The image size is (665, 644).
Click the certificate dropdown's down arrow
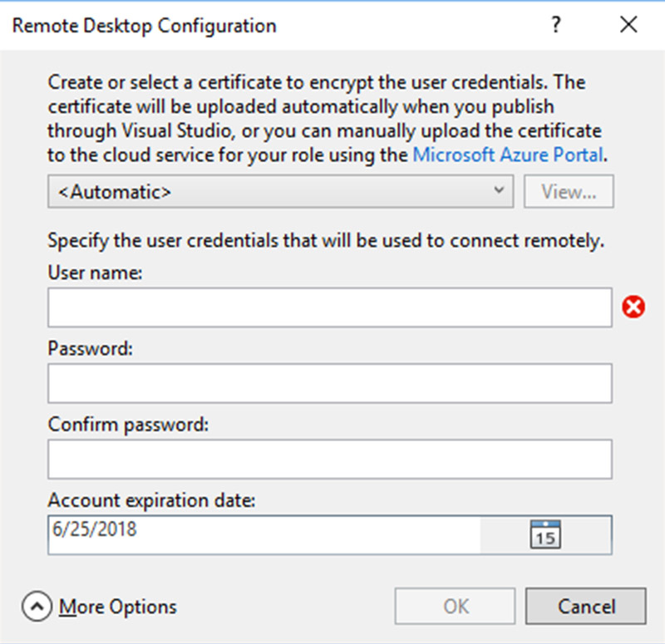tap(498, 191)
